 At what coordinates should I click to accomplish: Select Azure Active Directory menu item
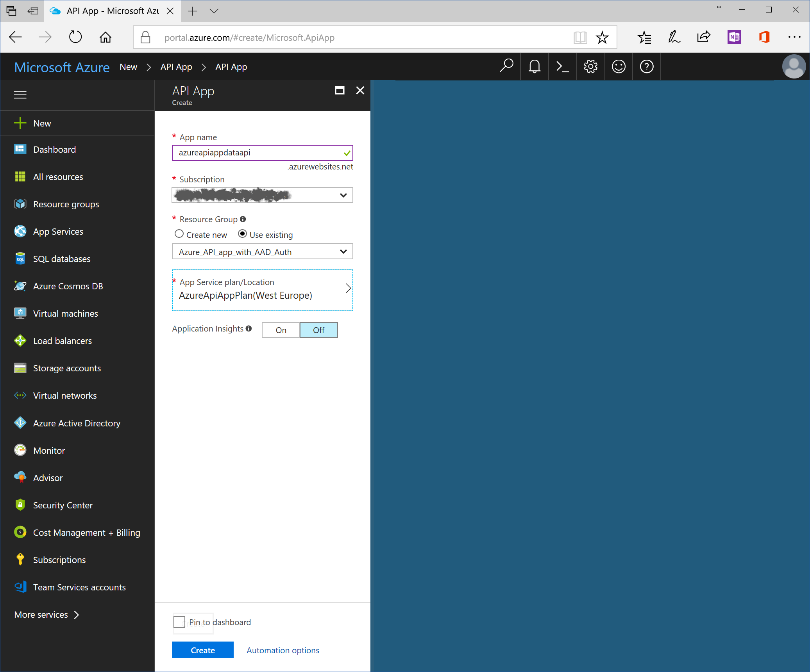click(x=77, y=423)
